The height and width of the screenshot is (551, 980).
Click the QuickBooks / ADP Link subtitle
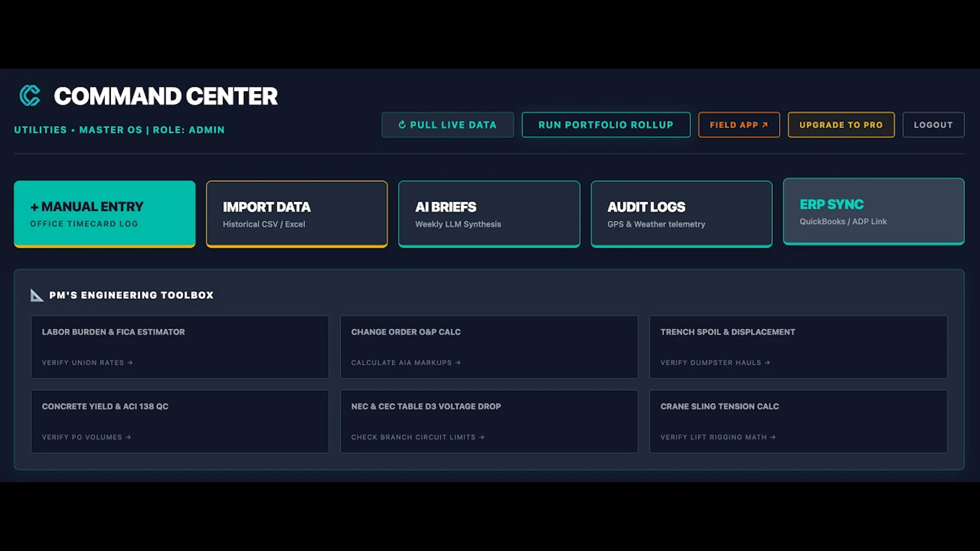843,222
